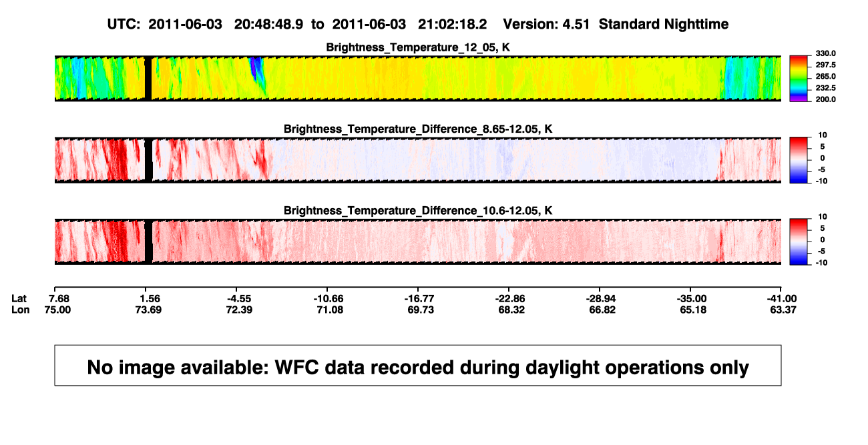This screenshot has width=868, height=445.
Task: Click latitude value -28.94
Action: click(600, 298)
